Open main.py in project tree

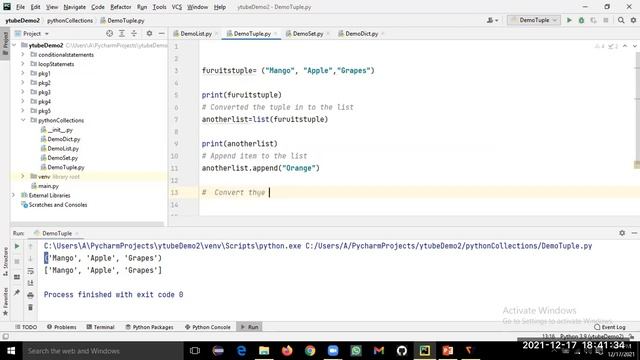[48, 186]
